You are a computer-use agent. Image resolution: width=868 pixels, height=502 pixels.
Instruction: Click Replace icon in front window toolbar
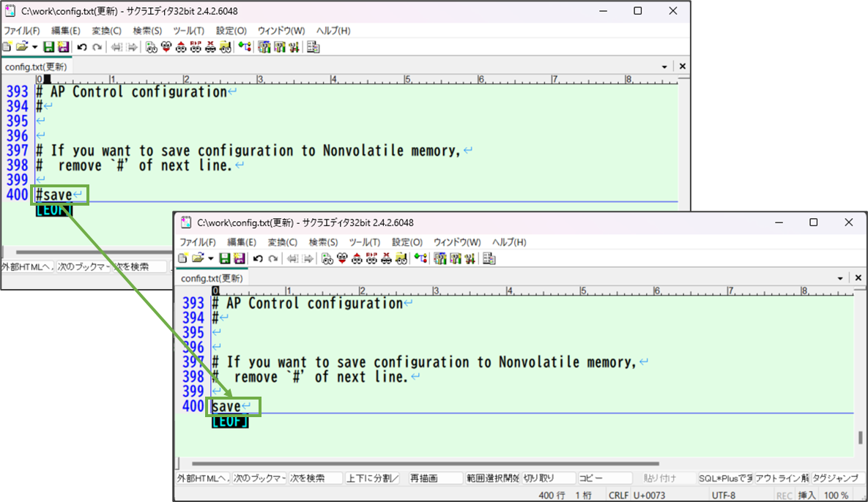[371, 258]
